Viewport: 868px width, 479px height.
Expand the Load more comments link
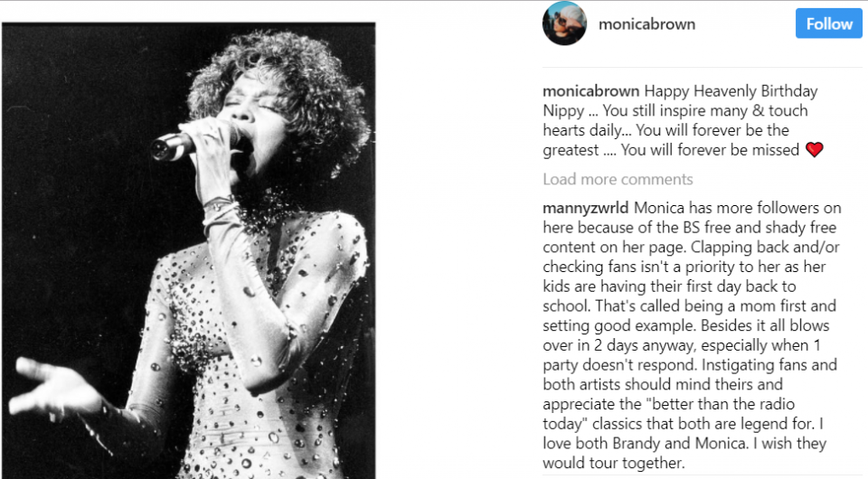coord(618,179)
